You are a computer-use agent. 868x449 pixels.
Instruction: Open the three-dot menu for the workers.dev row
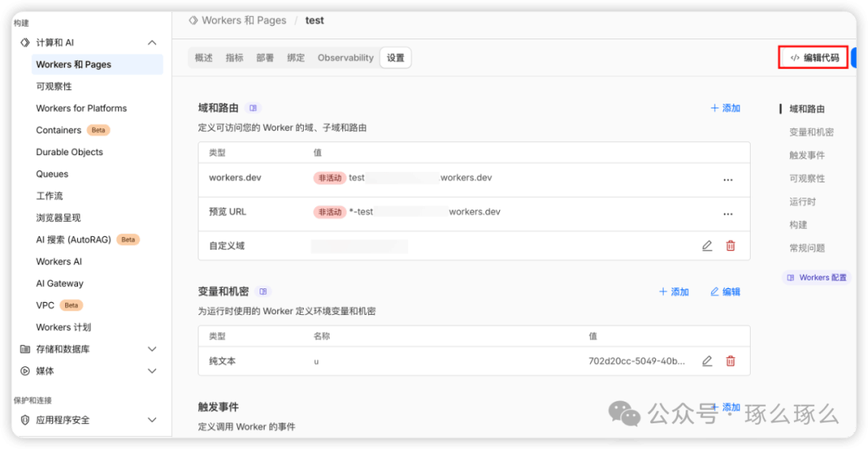pyautogui.click(x=728, y=180)
